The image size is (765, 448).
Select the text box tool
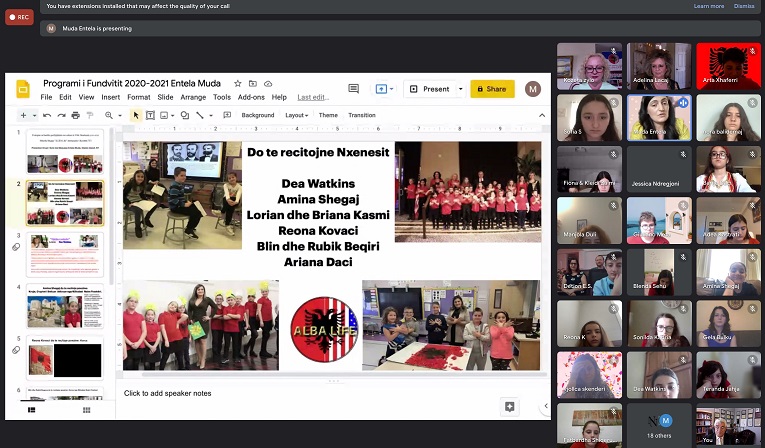point(151,115)
